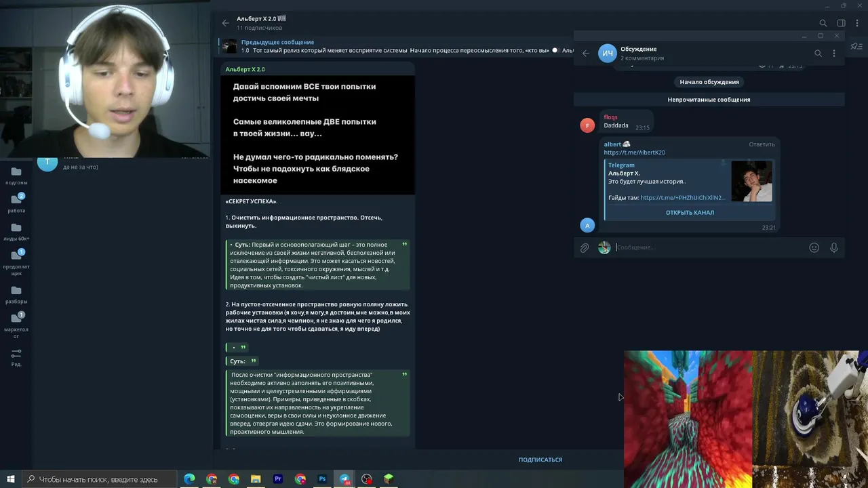The width and height of the screenshot is (868, 488).
Task: Click the Альберт Х 2.0 post author name
Action: pos(245,69)
